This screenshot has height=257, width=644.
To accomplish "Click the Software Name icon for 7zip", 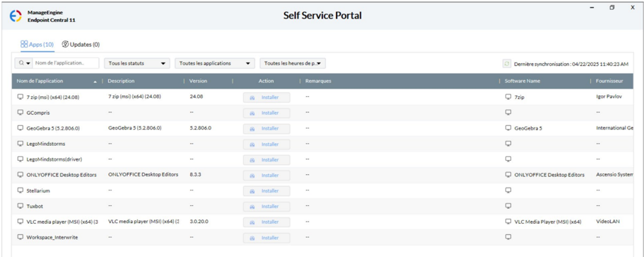I will pyautogui.click(x=508, y=97).
